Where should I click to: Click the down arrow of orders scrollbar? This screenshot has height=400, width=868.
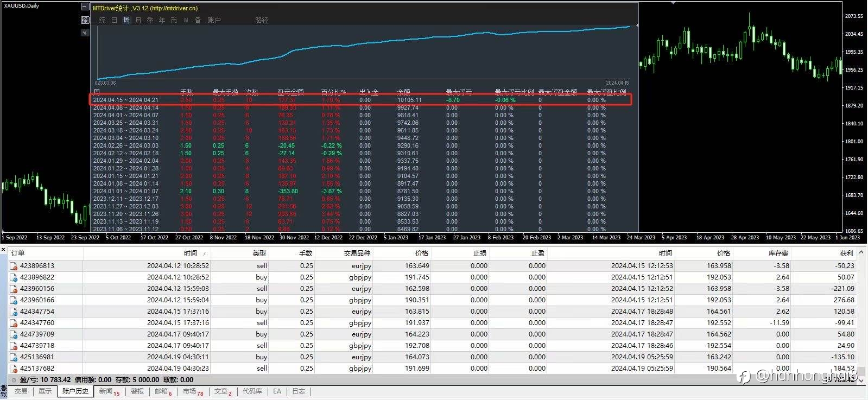pyautogui.click(x=861, y=380)
